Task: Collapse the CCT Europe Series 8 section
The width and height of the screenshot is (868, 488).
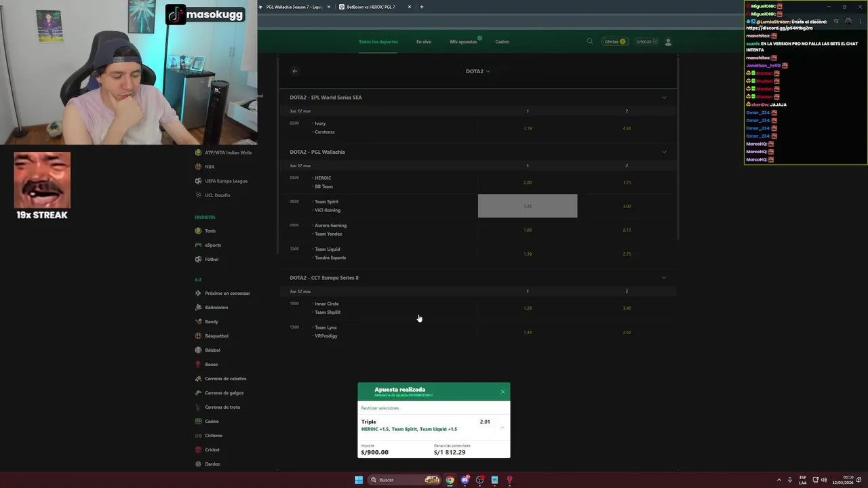Action: (664, 278)
